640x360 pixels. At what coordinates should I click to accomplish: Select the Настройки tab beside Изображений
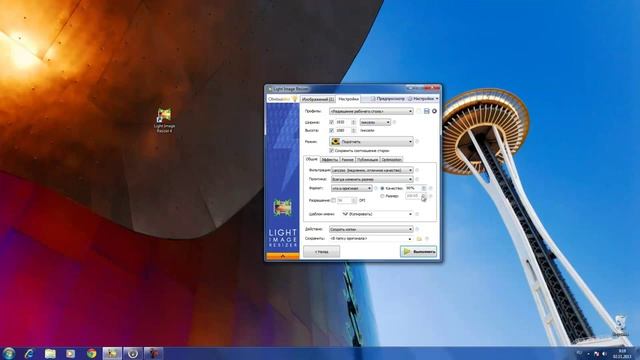click(348, 99)
